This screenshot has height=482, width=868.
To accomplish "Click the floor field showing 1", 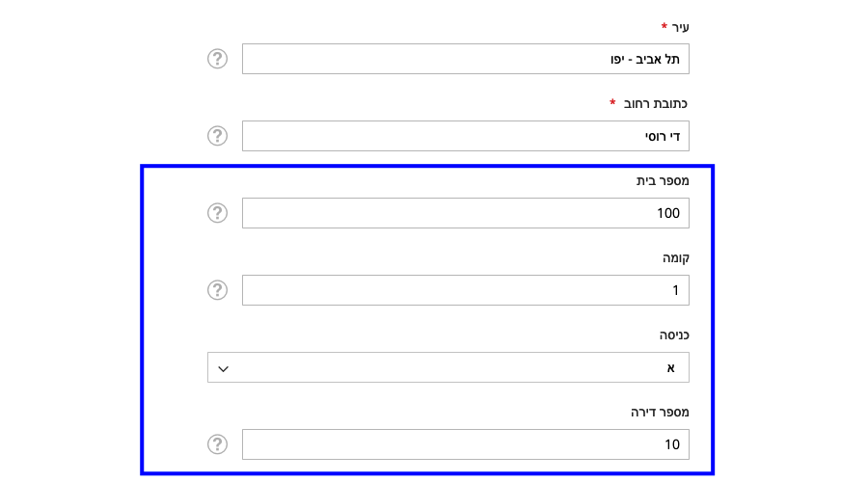I will [x=466, y=290].
